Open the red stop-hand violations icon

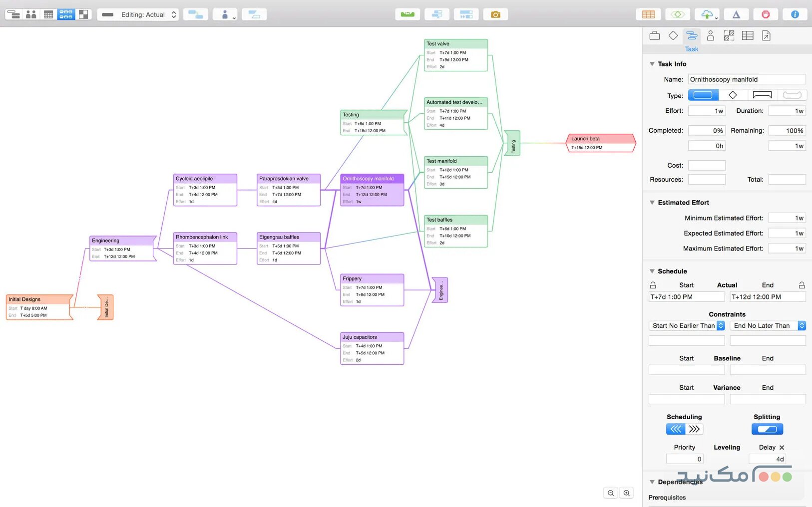(x=766, y=14)
